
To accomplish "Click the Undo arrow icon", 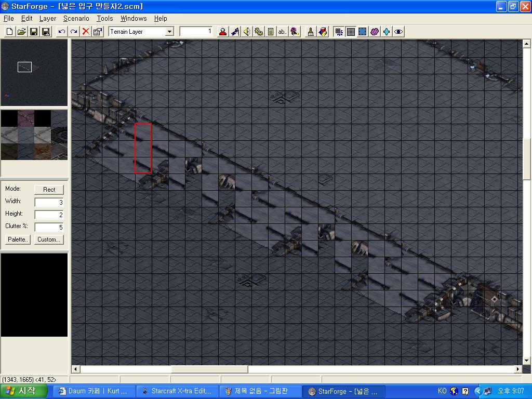I will click(x=61, y=32).
